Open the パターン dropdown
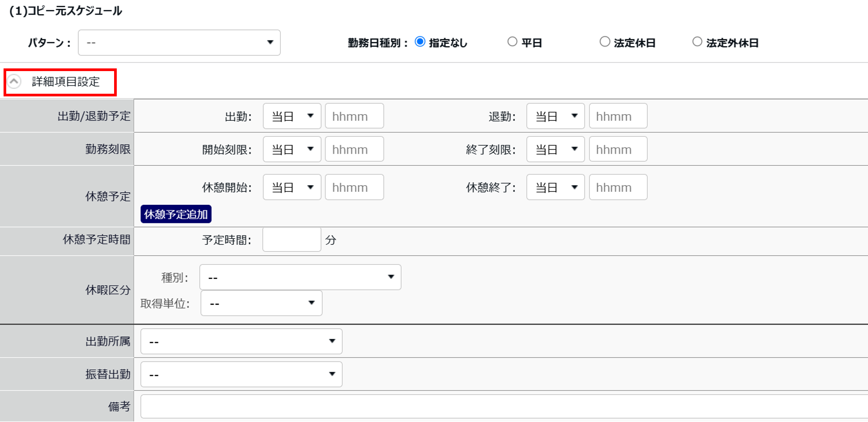 (179, 43)
